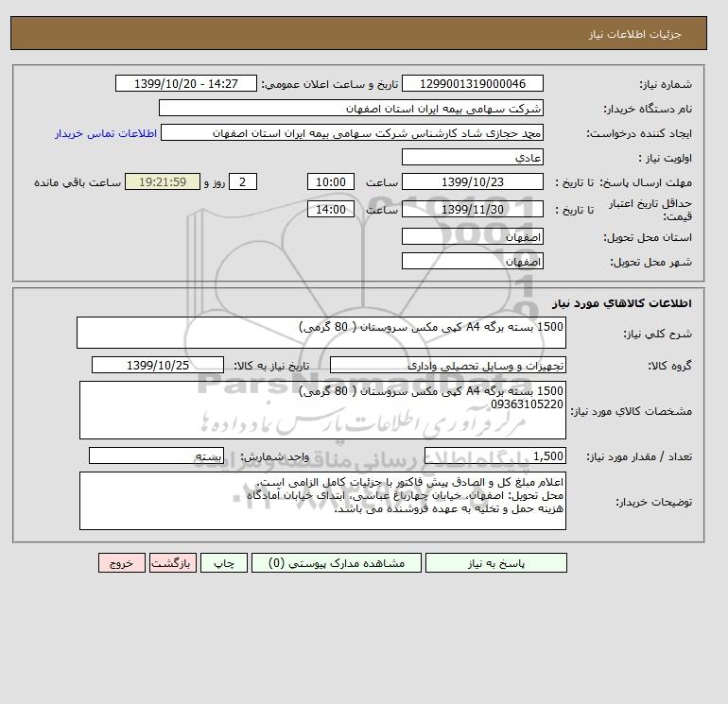
Task: Click delivery city field اصفهان
Action: tap(472, 261)
